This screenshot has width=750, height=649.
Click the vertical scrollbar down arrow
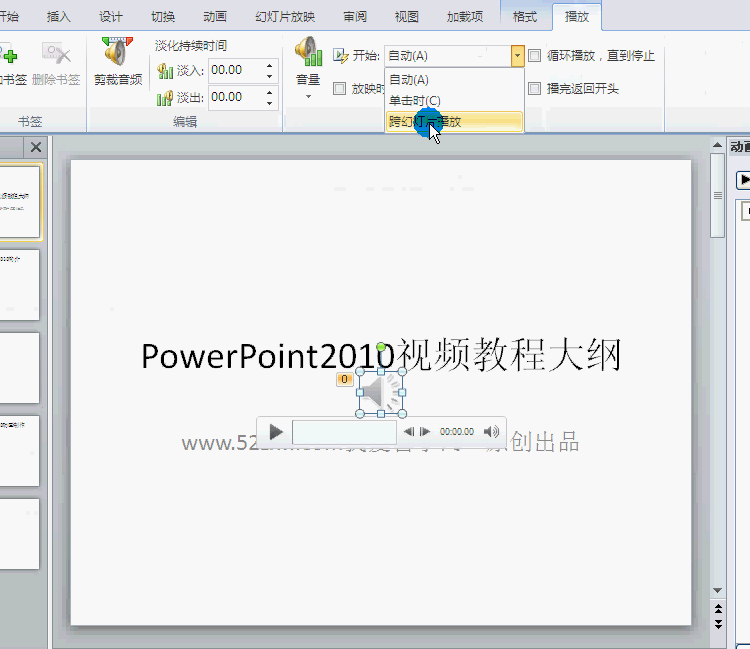click(x=717, y=591)
